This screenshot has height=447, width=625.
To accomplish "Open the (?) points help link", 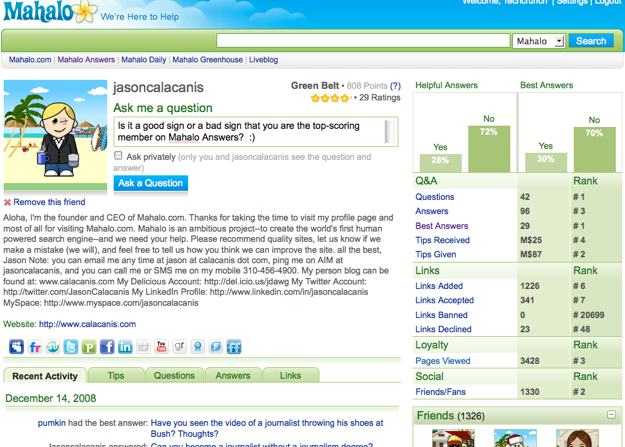I will pyautogui.click(x=395, y=86).
